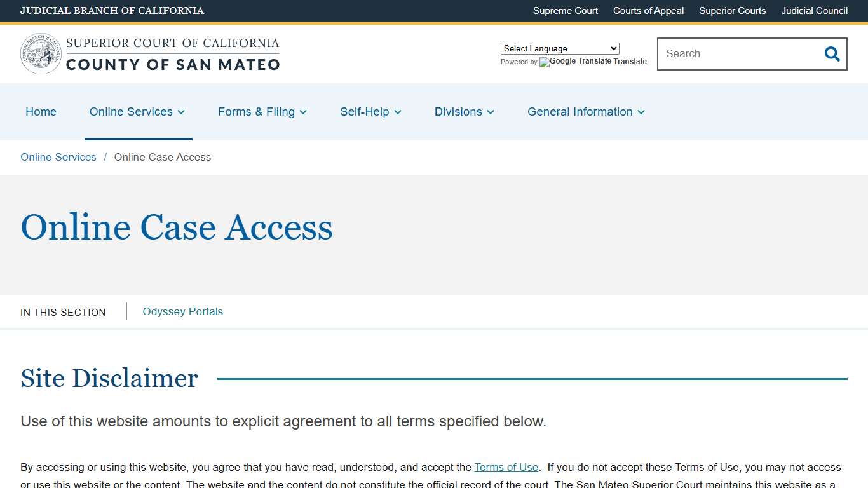Expand the General Information menu
Viewport: 868px width, 488px height.
coord(641,112)
